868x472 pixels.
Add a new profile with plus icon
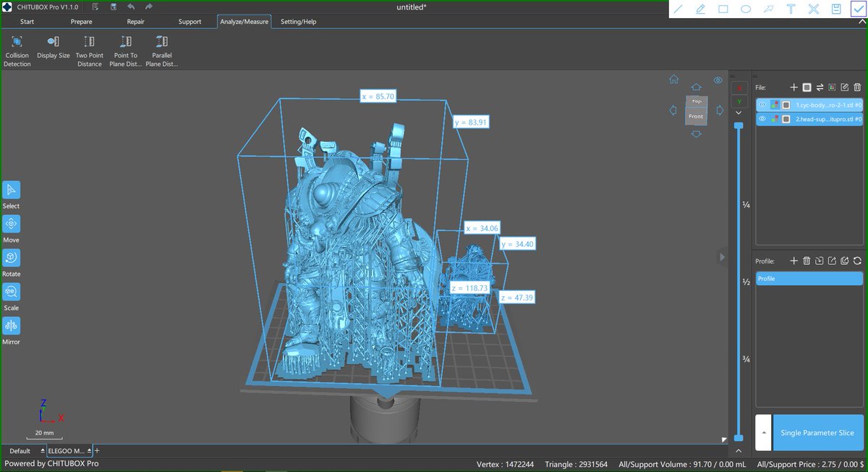(x=793, y=261)
